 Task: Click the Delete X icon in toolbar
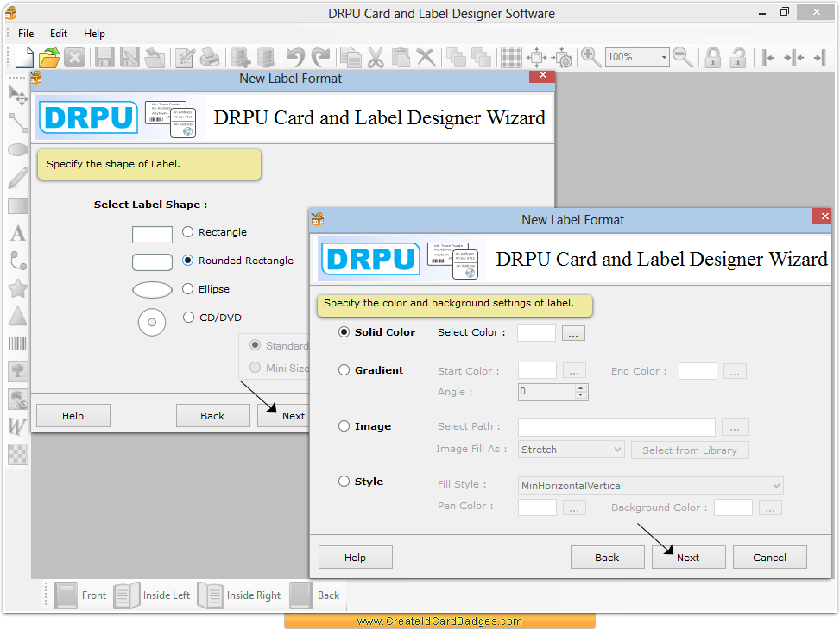click(x=426, y=57)
